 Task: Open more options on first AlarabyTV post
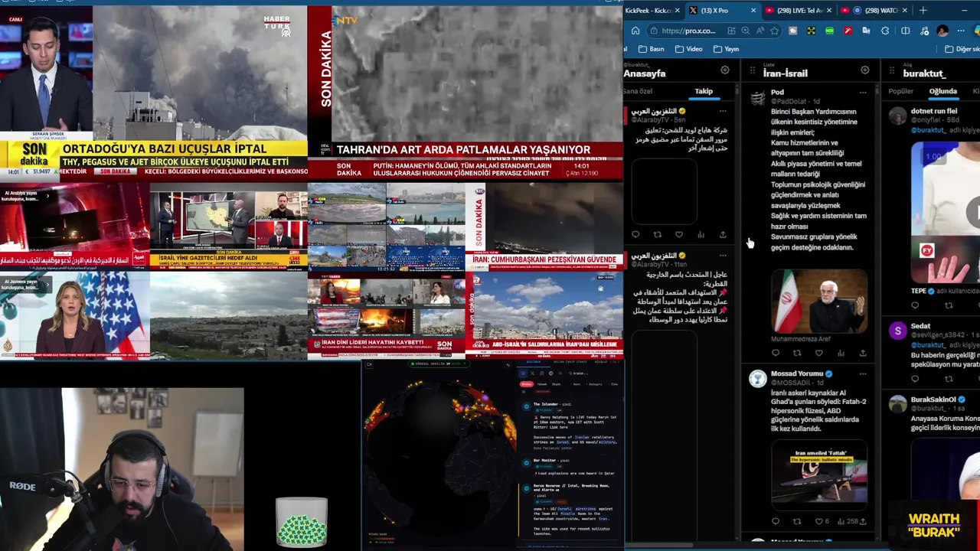click(722, 112)
